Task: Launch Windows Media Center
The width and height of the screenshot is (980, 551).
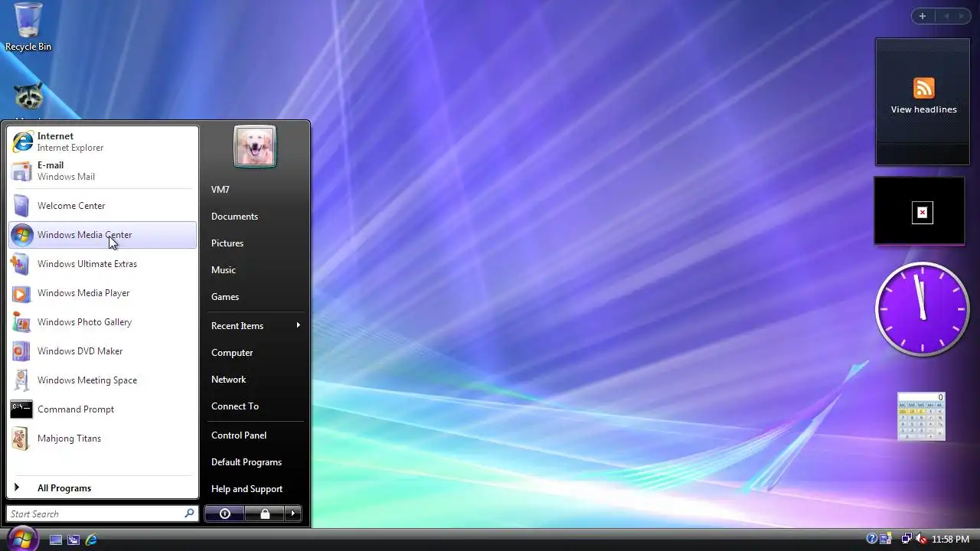Action: tap(102, 235)
